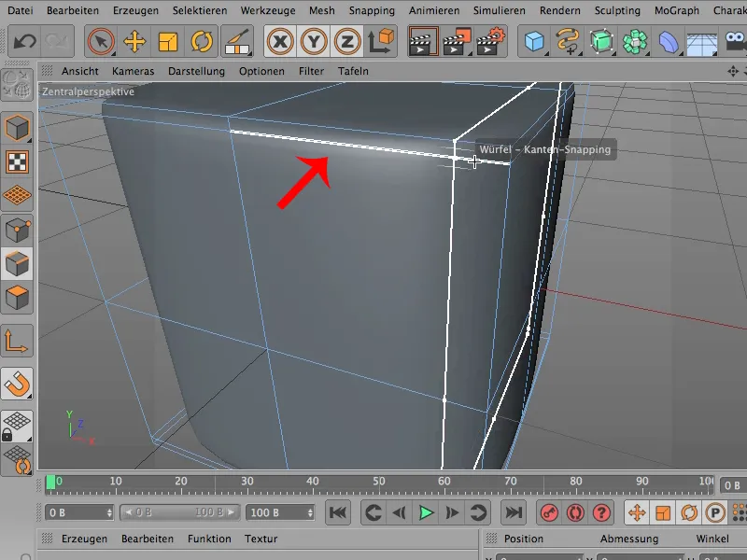
Task: Open the green array modeling objects dropdown
Action: [635, 41]
